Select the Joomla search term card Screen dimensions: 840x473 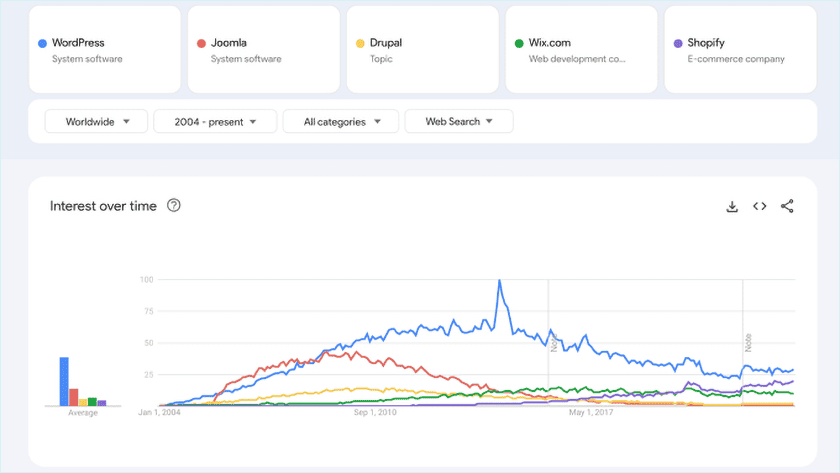tap(263, 50)
